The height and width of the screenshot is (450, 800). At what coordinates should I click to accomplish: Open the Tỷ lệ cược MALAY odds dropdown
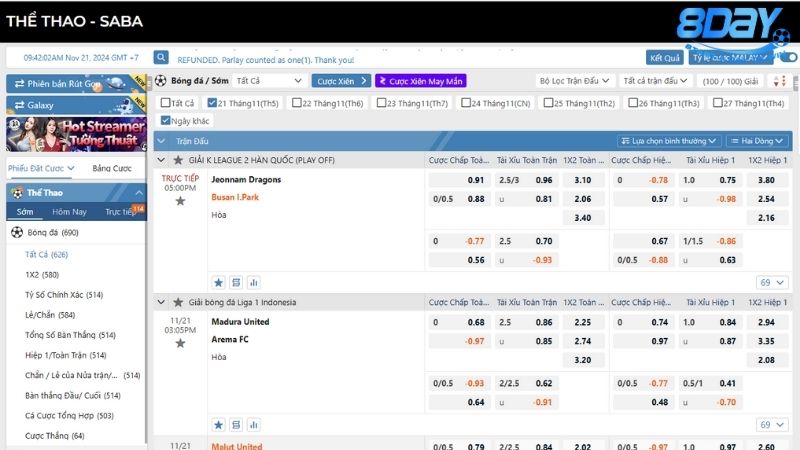[731, 58]
